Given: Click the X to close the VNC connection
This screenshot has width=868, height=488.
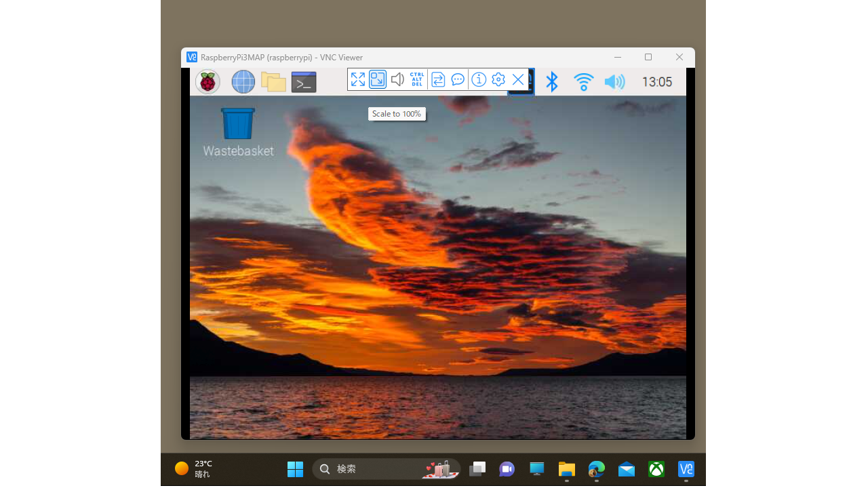Looking at the screenshot, I should (x=518, y=80).
